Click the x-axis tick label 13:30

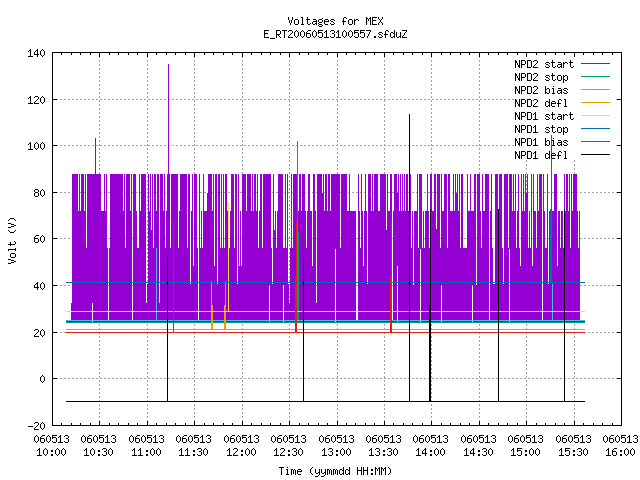(x=383, y=453)
